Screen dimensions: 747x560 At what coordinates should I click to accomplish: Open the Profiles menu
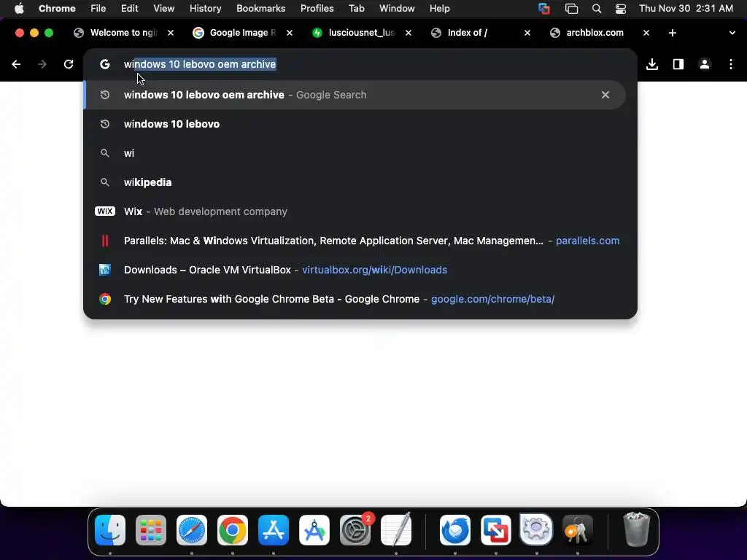317,8
